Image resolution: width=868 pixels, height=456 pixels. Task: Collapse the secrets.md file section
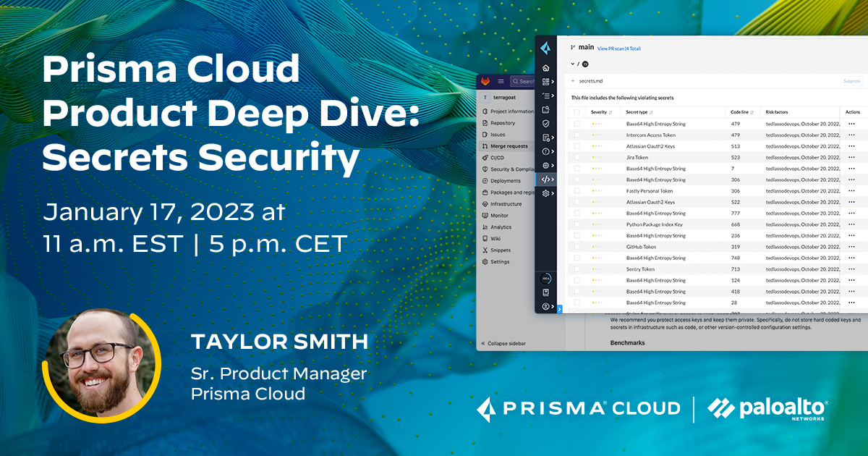[x=572, y=81]
